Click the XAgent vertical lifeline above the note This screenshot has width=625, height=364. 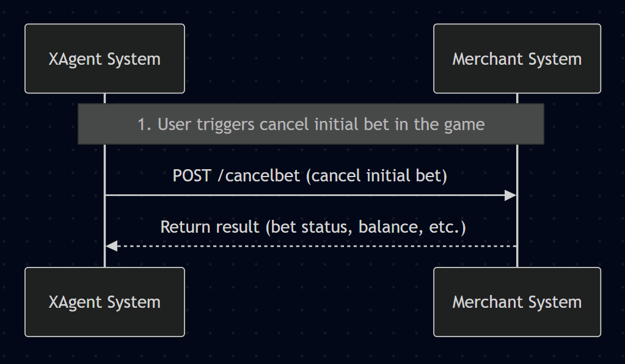pos(104,98)
